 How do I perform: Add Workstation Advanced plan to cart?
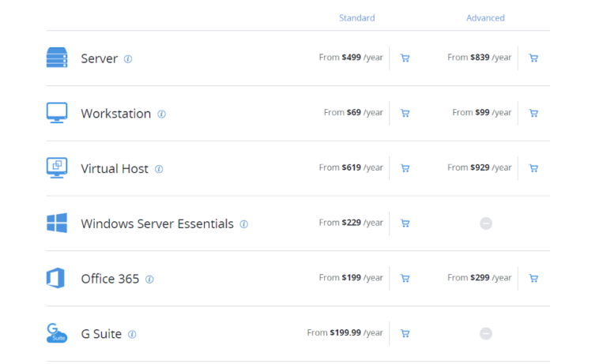[533, 113]
